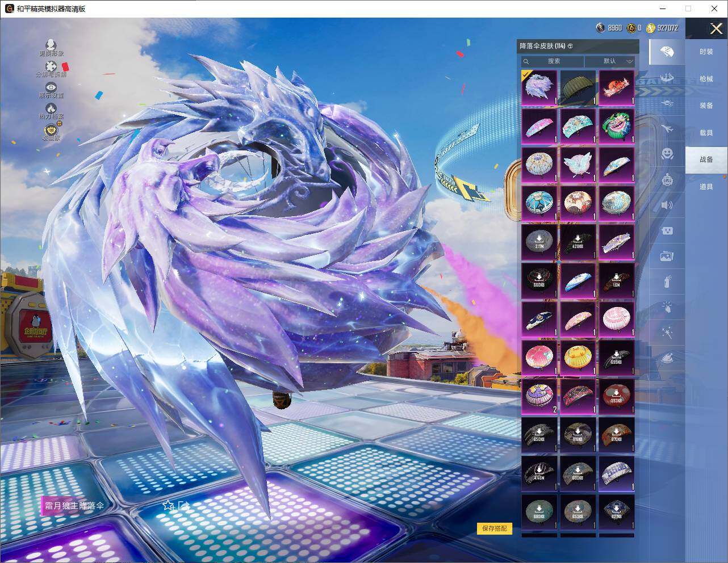Click the share icon beside favorite star
Screen dimensions: 728x563
click(x=183, y=505)
